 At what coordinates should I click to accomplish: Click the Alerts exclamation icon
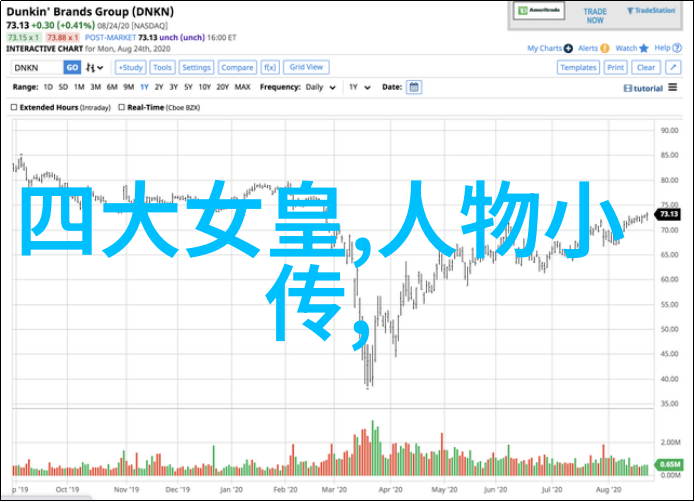605,48
